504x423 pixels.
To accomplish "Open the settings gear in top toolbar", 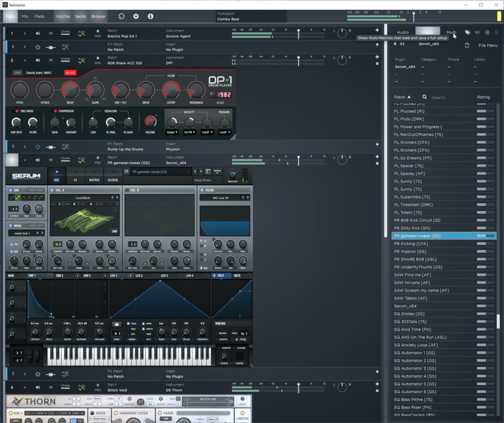I will (x=136, y=16).
